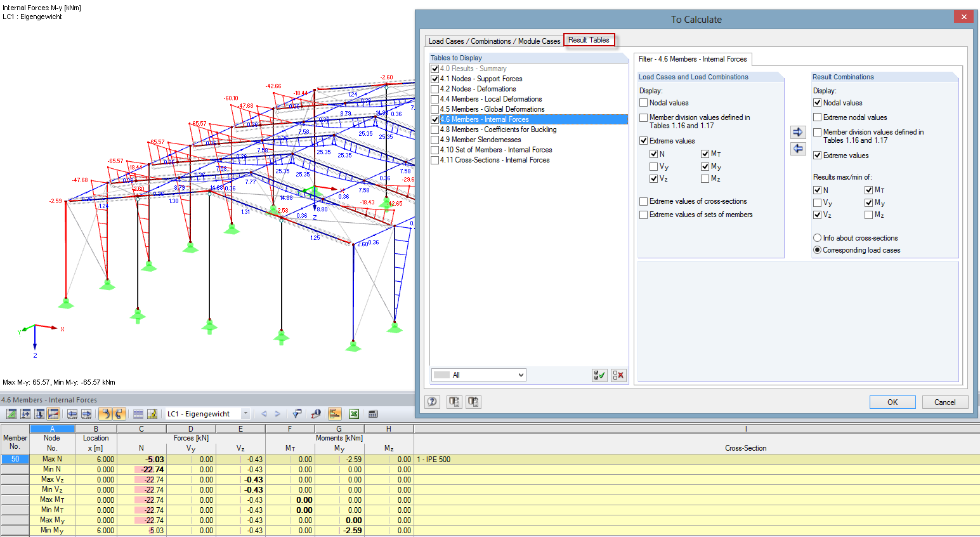Check Extreme nodal values checkbox
The image size is (980, 537).
click(818, 117)
